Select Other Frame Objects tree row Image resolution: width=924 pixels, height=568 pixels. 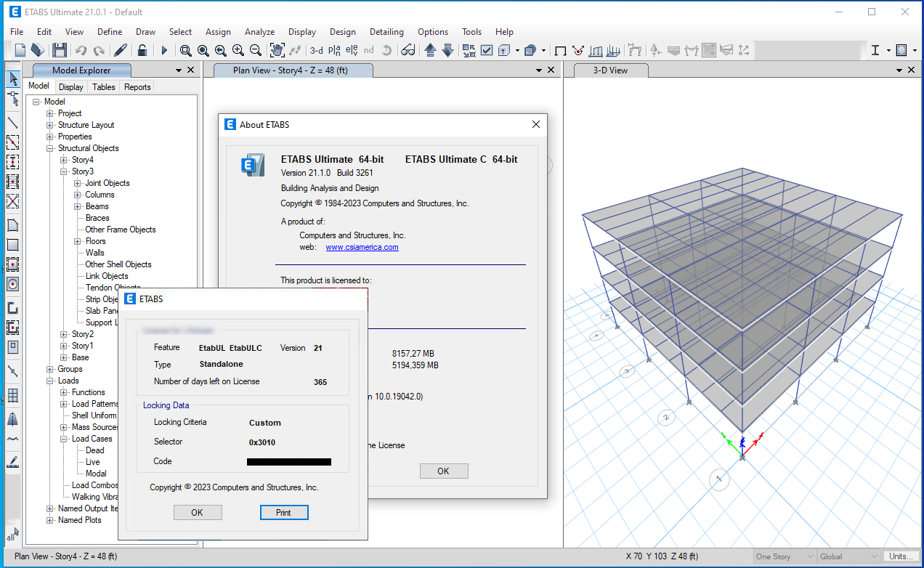[121, 230]
